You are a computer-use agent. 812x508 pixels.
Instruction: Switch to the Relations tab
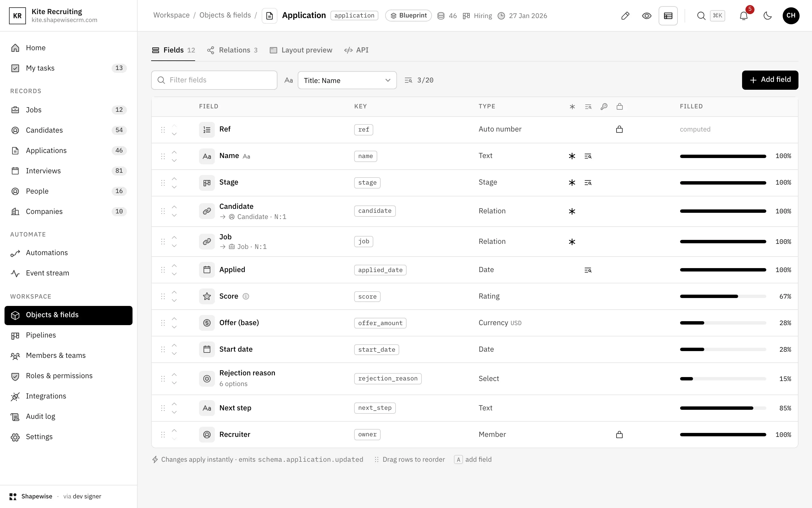coord(232,50)
